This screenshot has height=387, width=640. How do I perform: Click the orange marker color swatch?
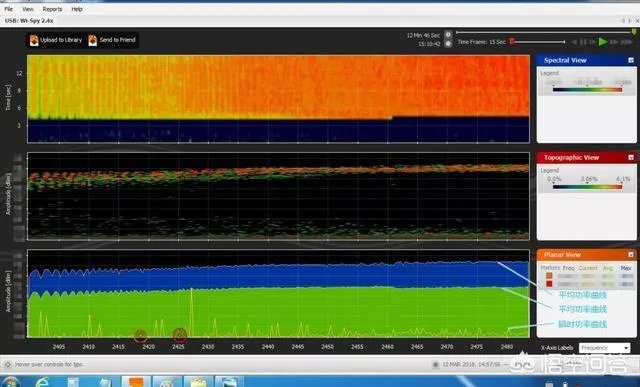coord(549,276)
